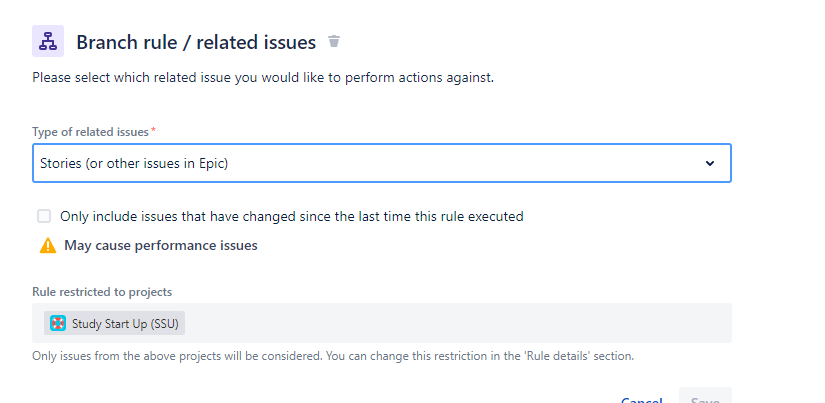Delete this component with the trash icon
Screen dimensions: 825x403
(334, 42)
